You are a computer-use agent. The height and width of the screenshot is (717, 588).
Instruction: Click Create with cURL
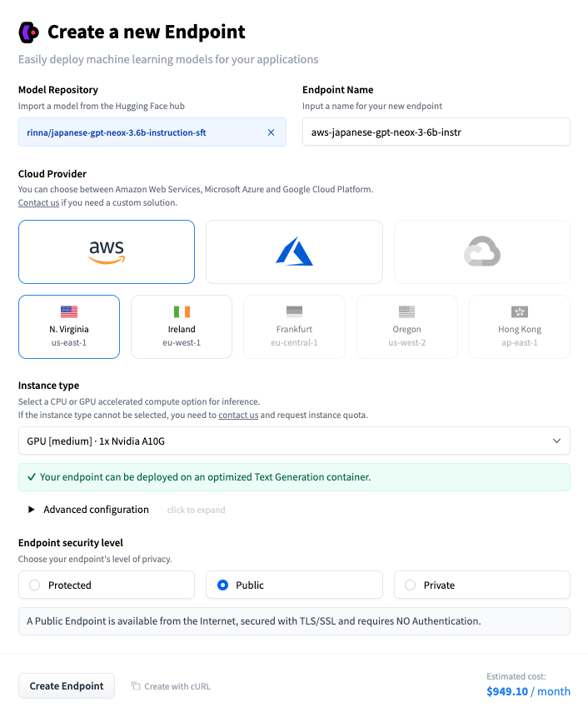pos(171,686)
